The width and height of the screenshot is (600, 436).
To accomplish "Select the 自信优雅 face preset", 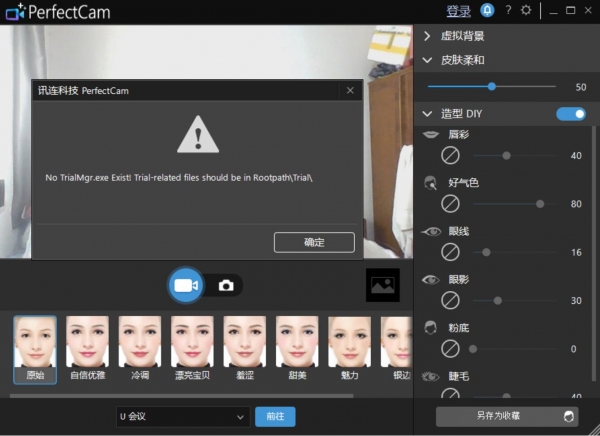I will point(88,349).
